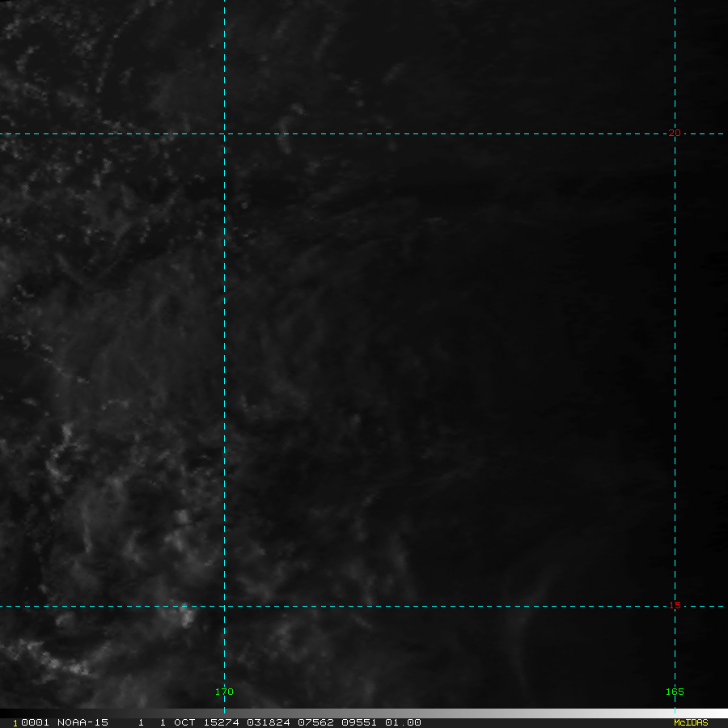Select the 01.00 resolution value
Screen dimensions: 728x728
403,722
